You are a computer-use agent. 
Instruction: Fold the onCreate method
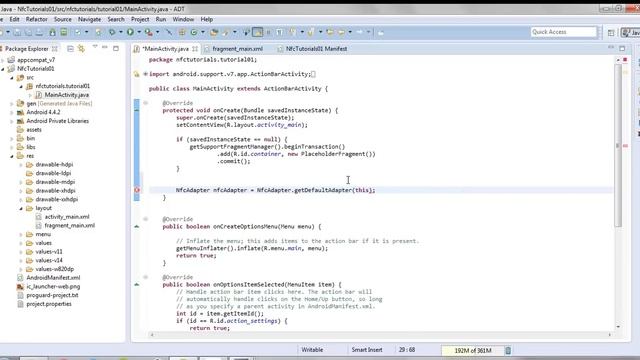point(146,103)
